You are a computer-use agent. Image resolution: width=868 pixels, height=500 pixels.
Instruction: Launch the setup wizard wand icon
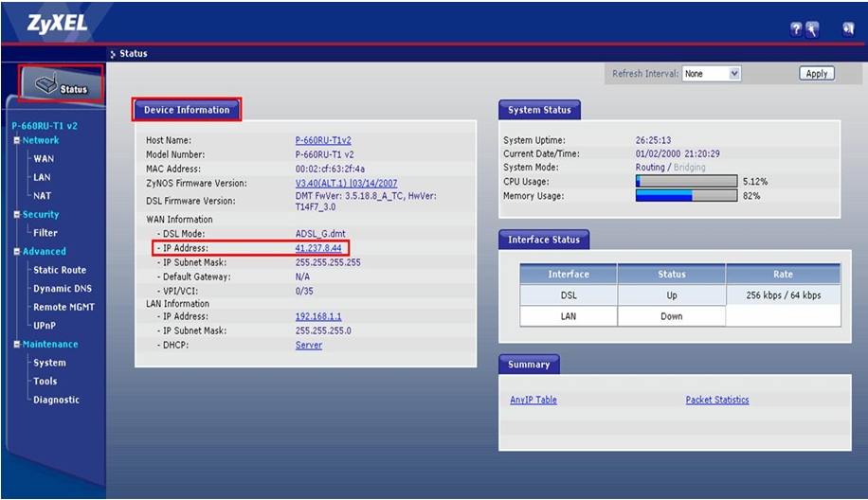coord(812,29)
